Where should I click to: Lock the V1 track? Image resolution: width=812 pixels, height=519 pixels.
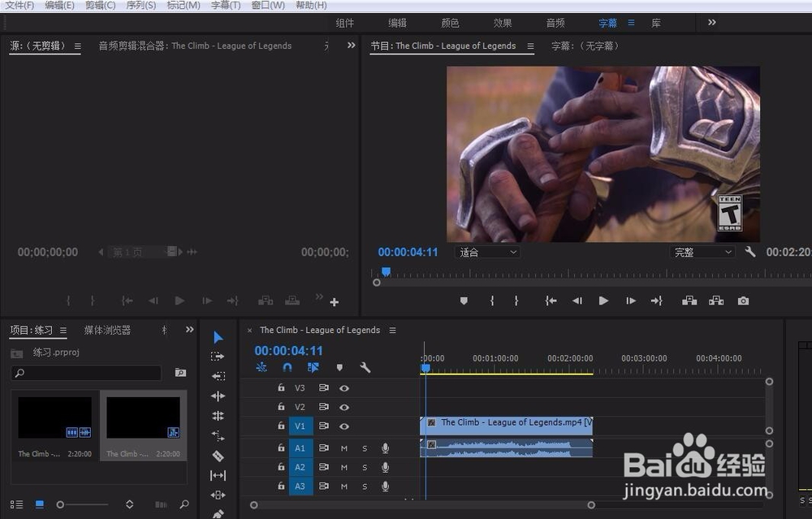click(x=281, y=426)
